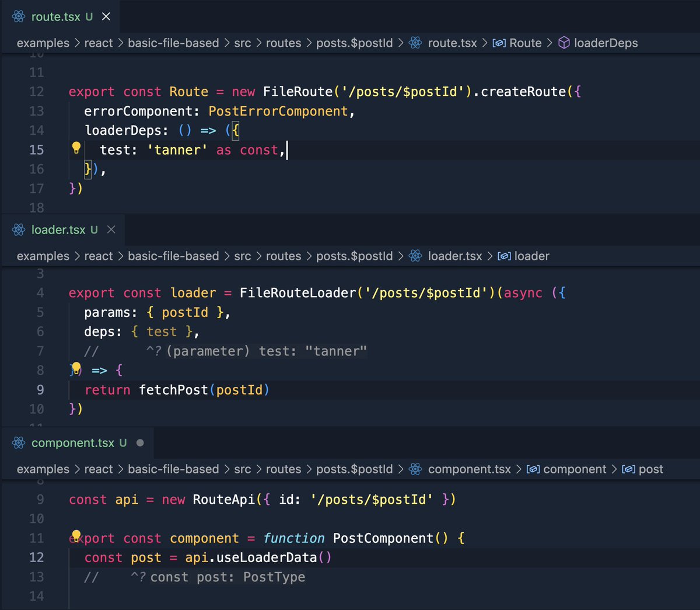Image resolution: width=700 pixels, height=610 pixels.
Task: Open 'src' breadcrumb in route.tsx editor
Action: tap(243, 43)
